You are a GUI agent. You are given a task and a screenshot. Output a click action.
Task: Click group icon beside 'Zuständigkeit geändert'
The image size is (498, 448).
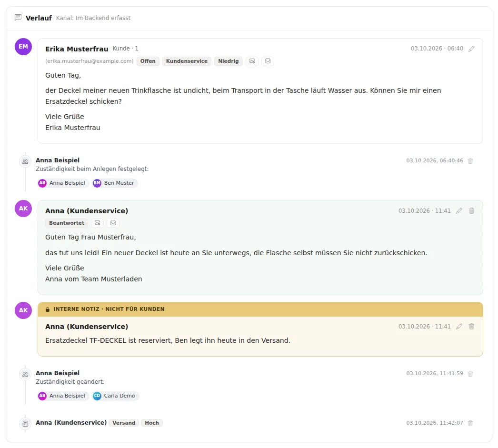coord(25,374)
